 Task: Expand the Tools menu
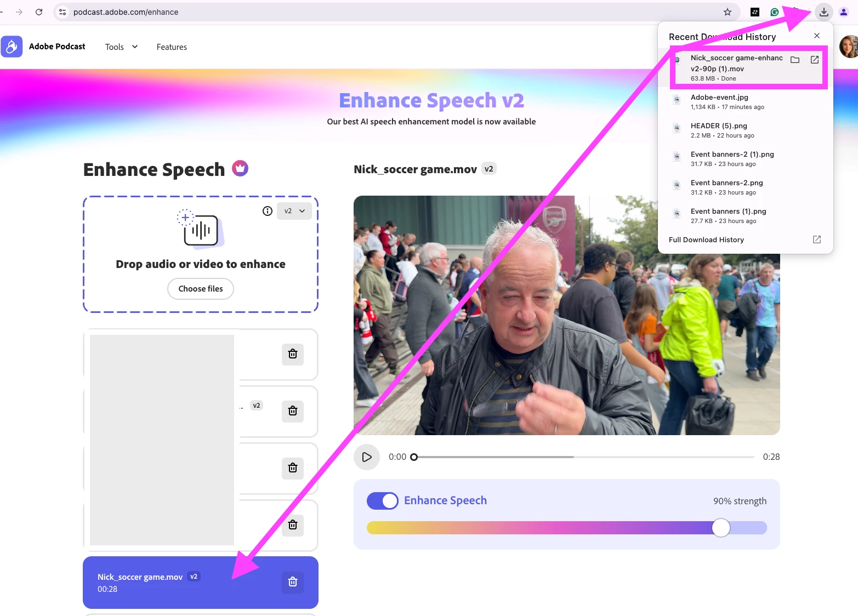coord(121,47)
